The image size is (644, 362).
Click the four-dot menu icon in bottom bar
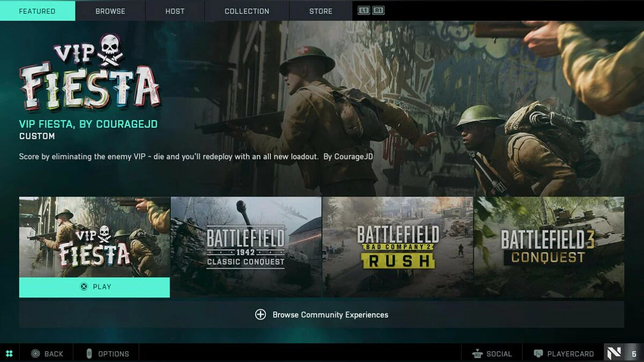(9, 353)
